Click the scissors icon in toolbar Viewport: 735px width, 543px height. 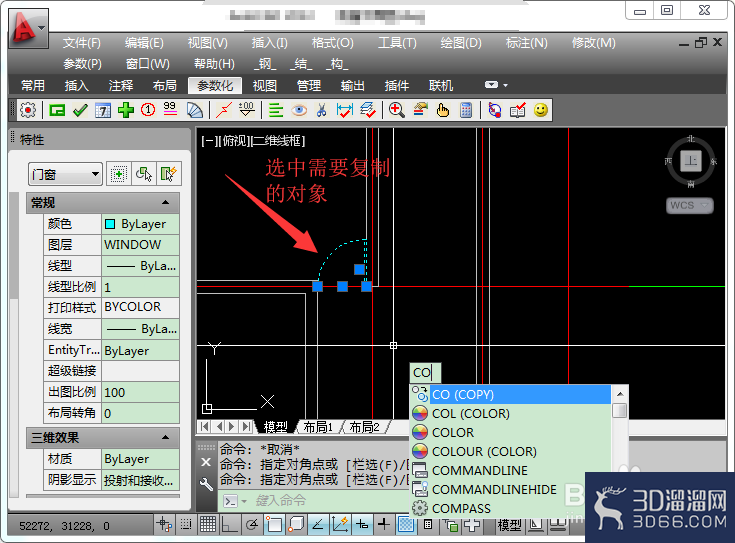pyautogui.click(x=322, y=111)
